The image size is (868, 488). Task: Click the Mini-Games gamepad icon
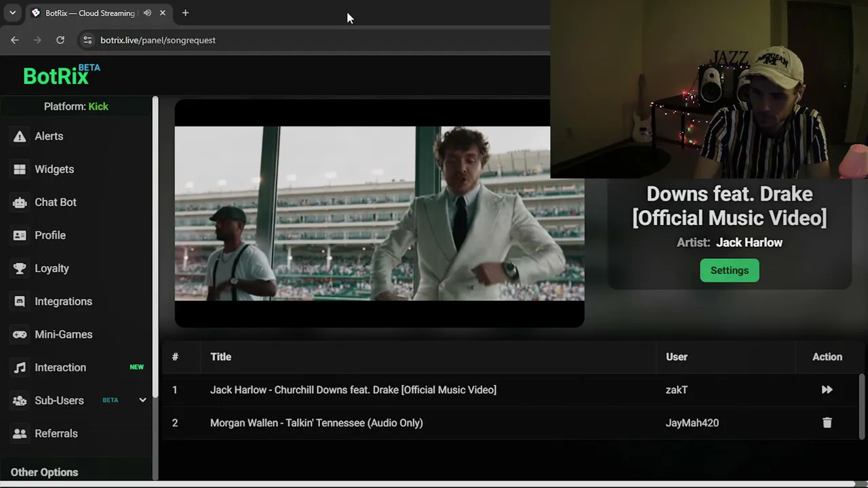point(20,334)
